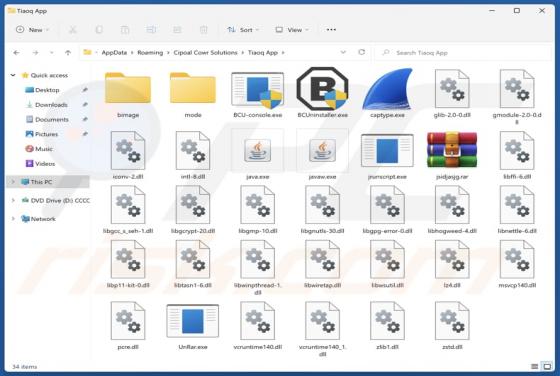
Task: Click the Cut toolbar icon
Action: coord(72,30)
